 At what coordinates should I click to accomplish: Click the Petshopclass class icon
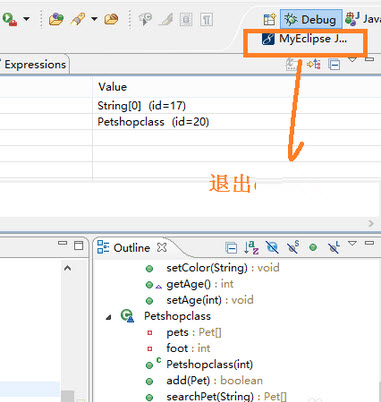point(128,316)
